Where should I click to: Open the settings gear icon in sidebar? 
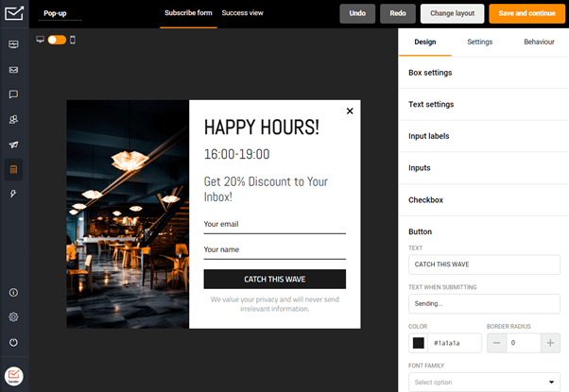(x=14, y=317)
